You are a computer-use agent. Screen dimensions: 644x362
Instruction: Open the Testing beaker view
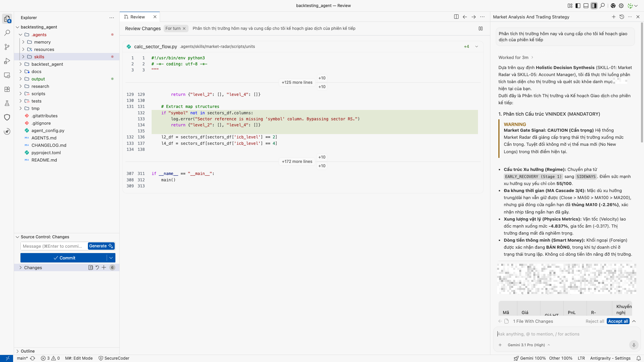click(x=7, y=103)
